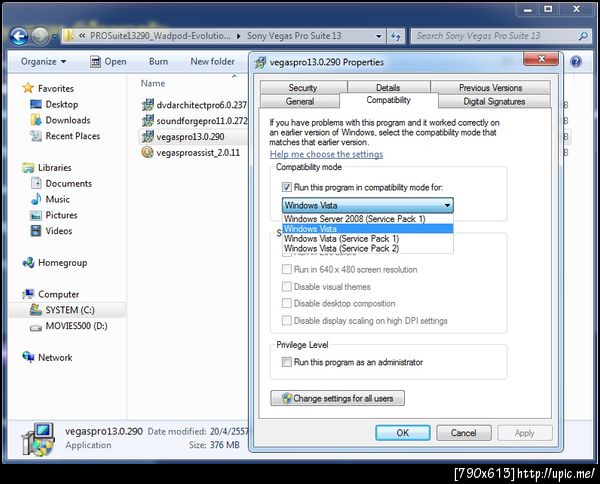Screen dimensions: 600x484
Task: Click the Name column header
Action: coord(153,83)
